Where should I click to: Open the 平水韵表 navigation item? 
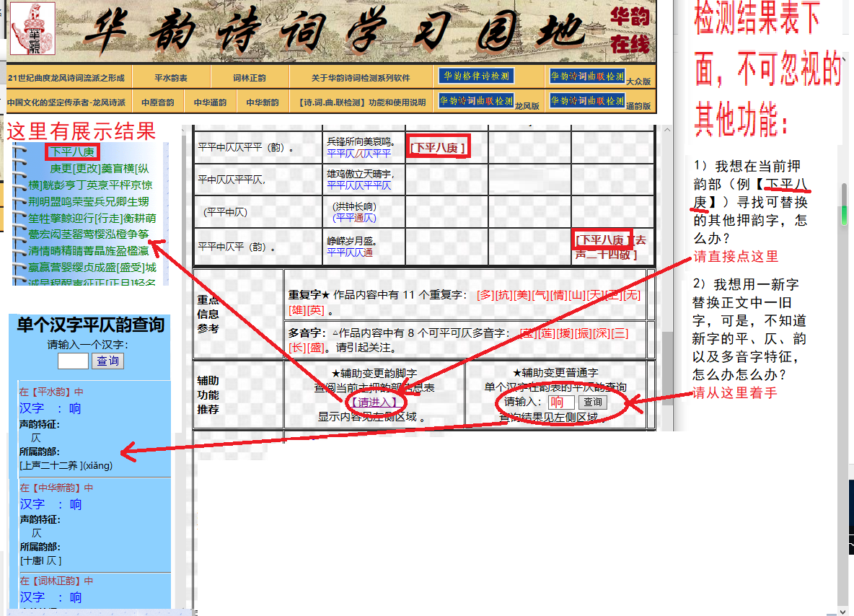point(171,78)
